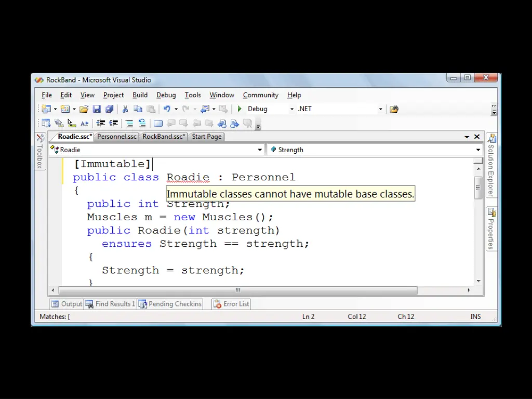
Task: Click the Add New Item toolbar icon
Action: tap(65, 109)
